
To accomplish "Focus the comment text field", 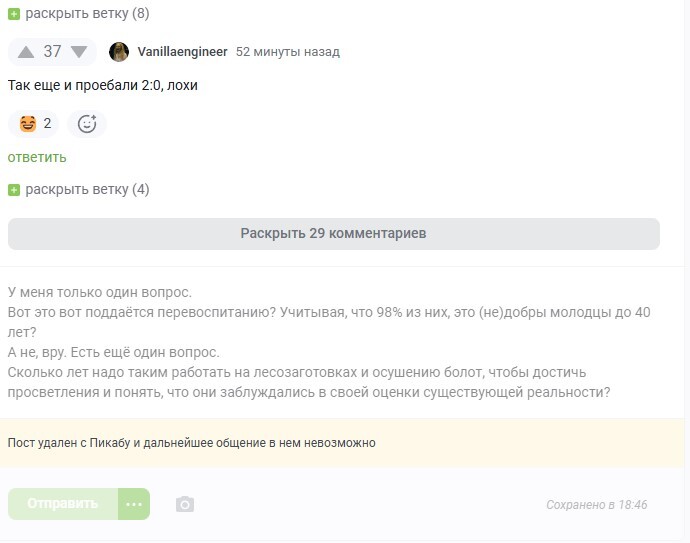I will 330,342.
